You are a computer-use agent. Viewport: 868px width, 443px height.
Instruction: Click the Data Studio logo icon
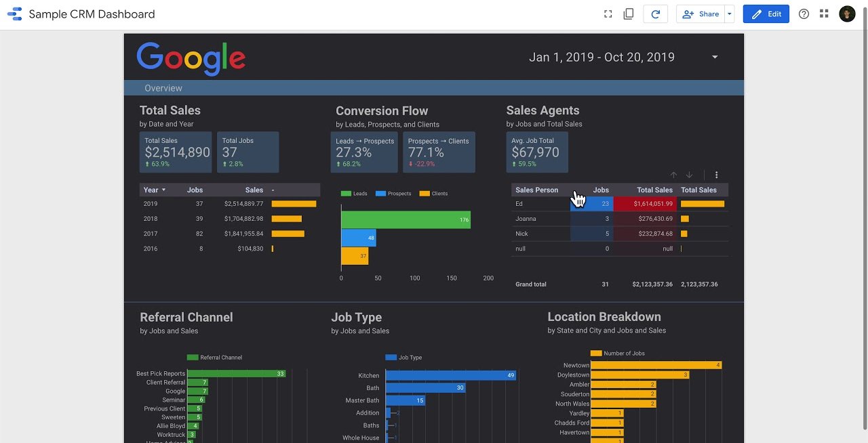[14, 14]
